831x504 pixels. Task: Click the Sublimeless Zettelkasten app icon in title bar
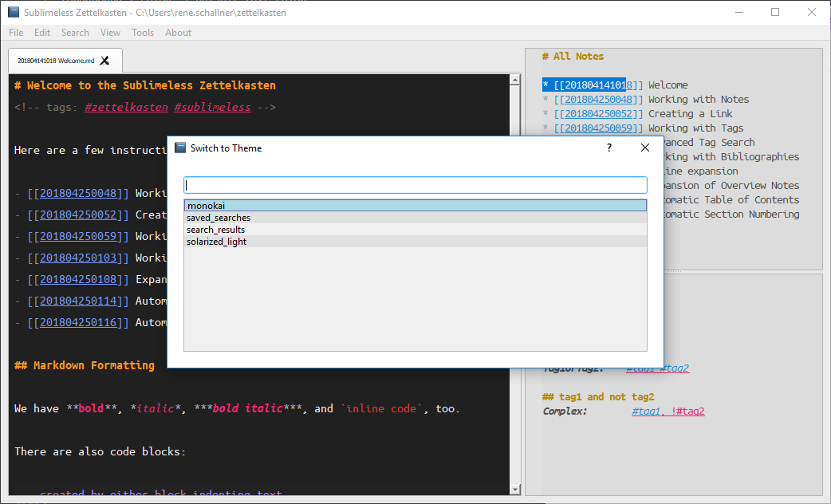tap(14, 12)
